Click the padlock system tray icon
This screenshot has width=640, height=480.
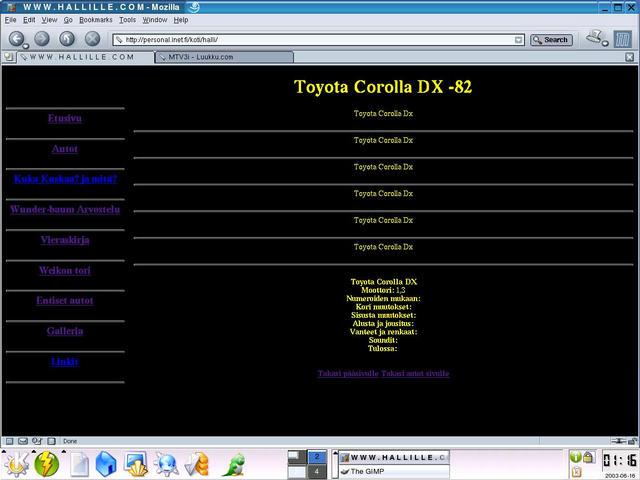pyautogui.click(x=588, y=457)
